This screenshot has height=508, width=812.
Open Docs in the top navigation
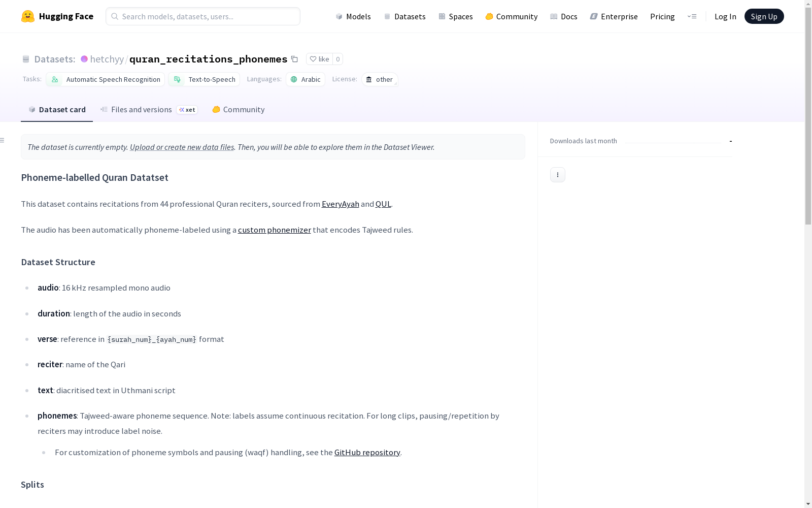point(563,16)
